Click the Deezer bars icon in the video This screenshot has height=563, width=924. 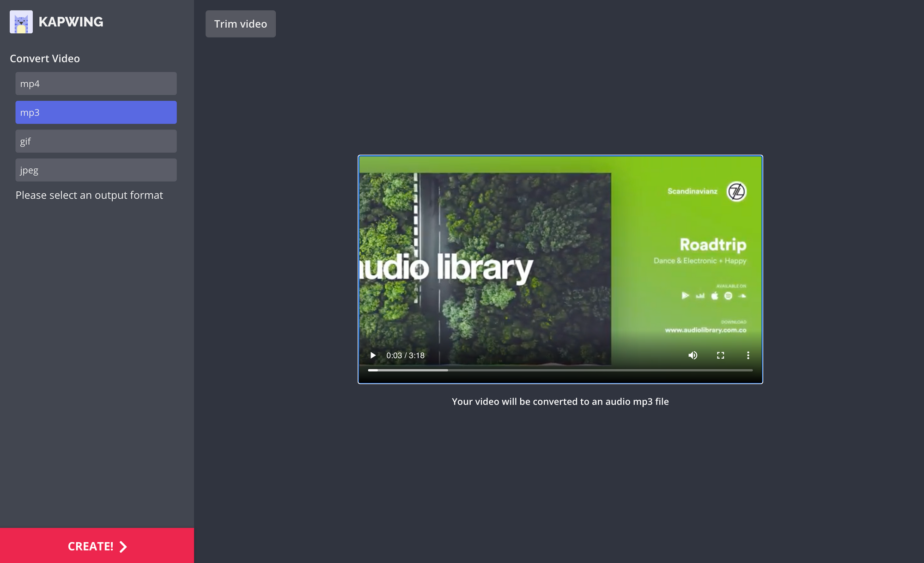700,296
